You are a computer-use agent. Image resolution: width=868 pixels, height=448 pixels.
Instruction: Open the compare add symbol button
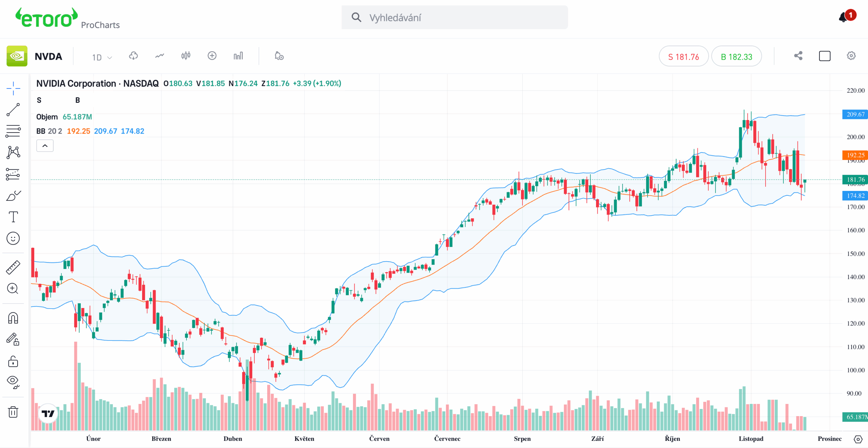[x=212, y=56]
